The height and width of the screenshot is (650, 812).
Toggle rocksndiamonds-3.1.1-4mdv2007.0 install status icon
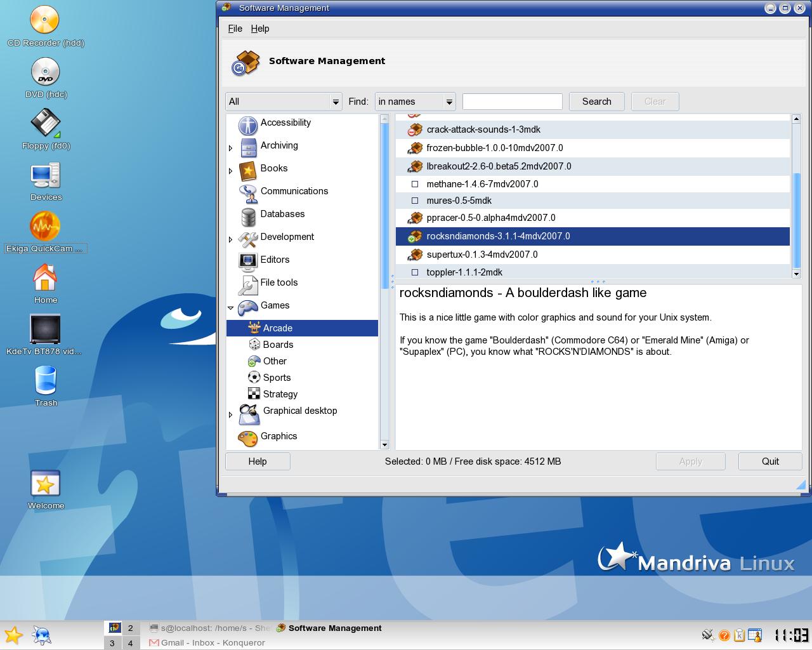pos(415,236)
